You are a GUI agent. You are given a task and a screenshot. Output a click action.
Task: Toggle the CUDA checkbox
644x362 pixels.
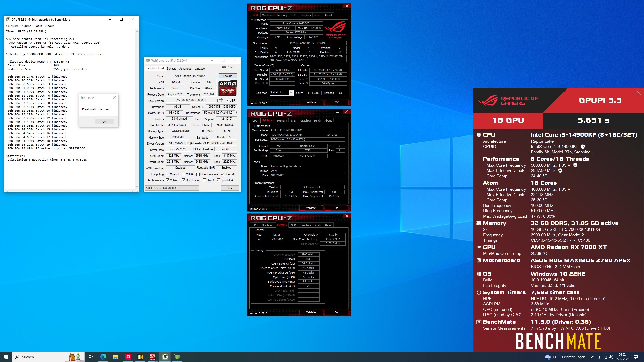tap(184, 174)
